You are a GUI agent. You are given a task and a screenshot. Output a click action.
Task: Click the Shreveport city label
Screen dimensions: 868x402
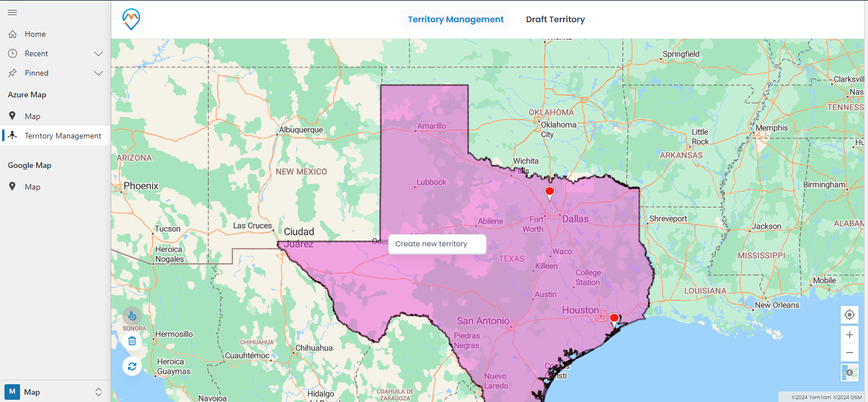pos(668,219)
